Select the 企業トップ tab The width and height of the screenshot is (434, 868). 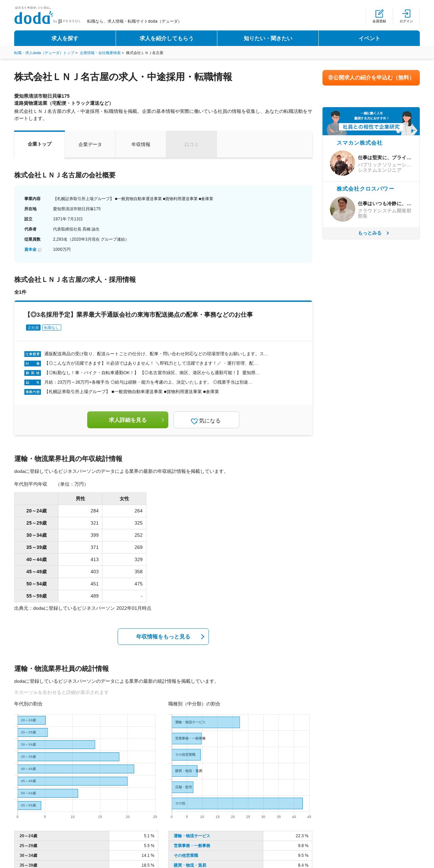pyautogui.click(x=40, y=144)
